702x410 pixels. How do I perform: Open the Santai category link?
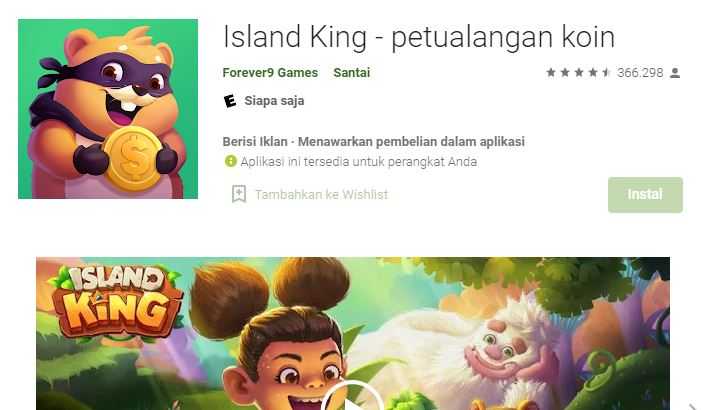(x=351, y=73)
